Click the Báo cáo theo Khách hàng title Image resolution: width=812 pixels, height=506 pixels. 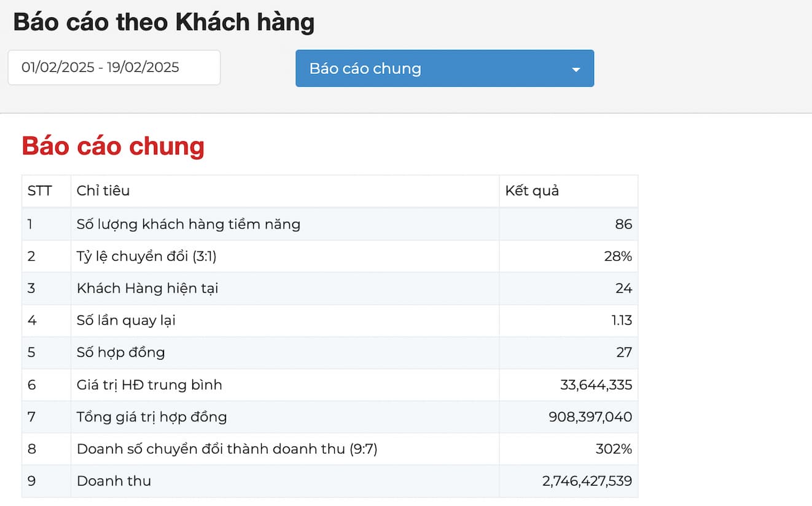[x=163, y=22]
